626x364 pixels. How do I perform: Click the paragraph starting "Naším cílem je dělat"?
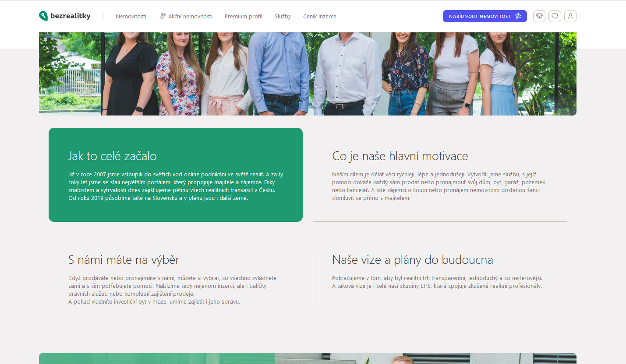439,186
